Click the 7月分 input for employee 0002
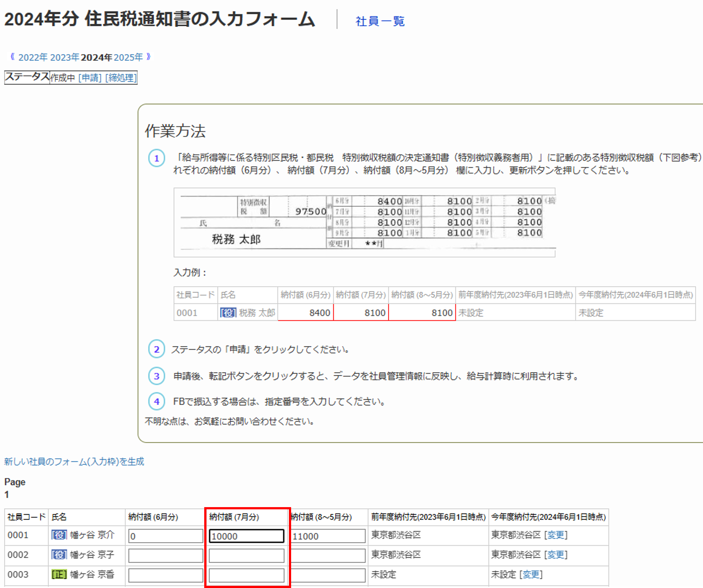This screenshot has width=703, height=588. (x=247, y=556)
